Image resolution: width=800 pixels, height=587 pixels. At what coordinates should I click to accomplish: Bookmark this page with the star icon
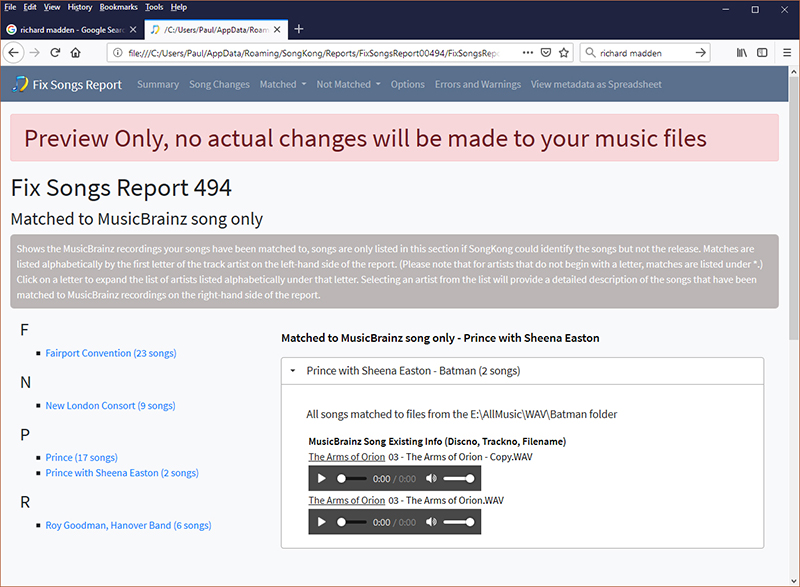click(x=564, y=53)
